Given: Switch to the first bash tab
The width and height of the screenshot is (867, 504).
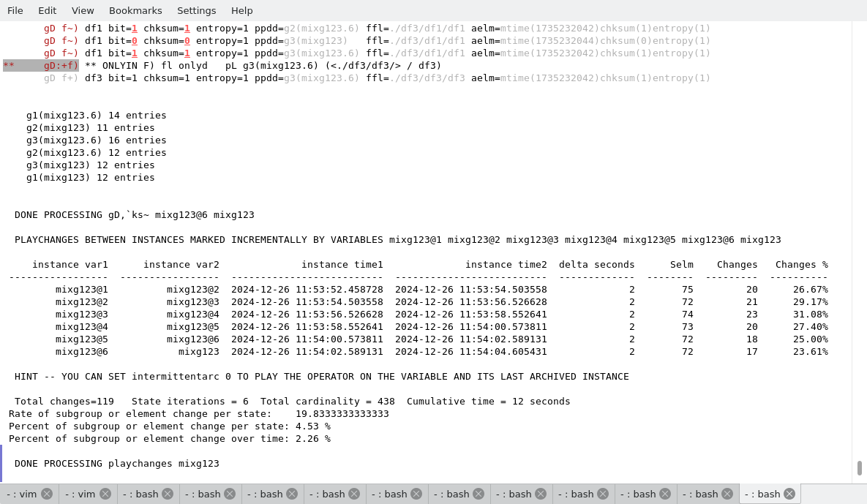Looking at the screenshot, I should [140, 494].
